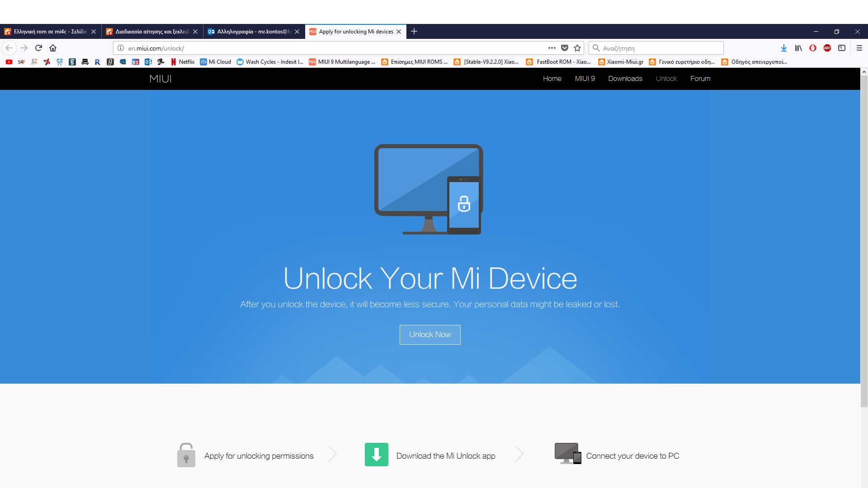The height and width of the screenshot is (488, 868).
Task: Toggle the sidebar view icon
Action: point(842,48)
